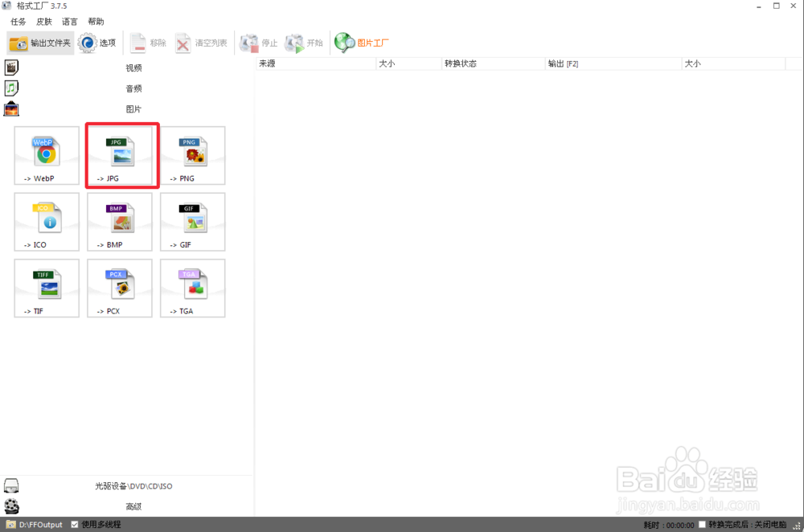
Task: Open the Task (任务) menu
Action: [18, 22]
